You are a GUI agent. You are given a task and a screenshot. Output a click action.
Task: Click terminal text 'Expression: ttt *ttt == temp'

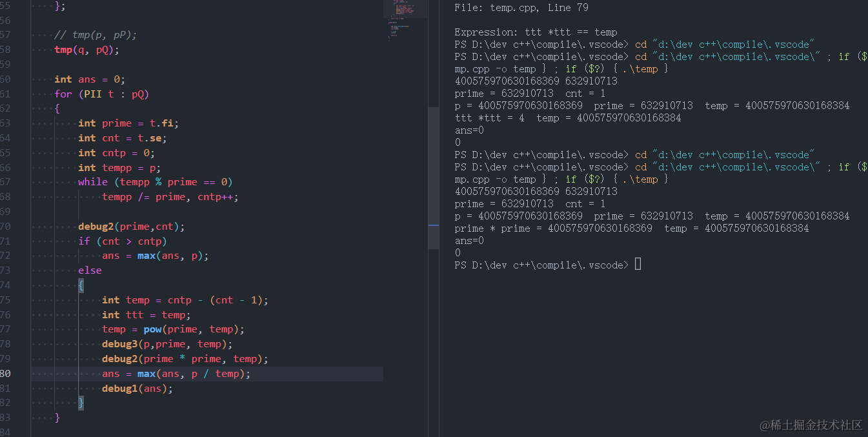click(x=536, y=32)
